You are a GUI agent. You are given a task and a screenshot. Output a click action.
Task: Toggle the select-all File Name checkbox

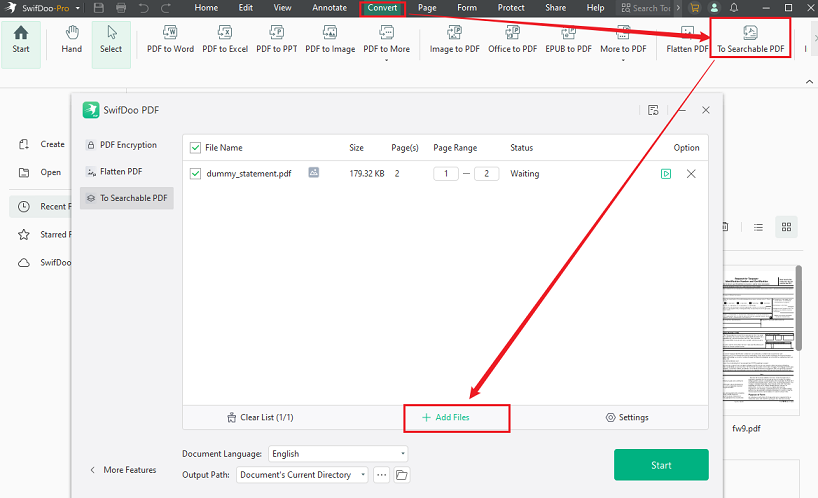[195, 148]
